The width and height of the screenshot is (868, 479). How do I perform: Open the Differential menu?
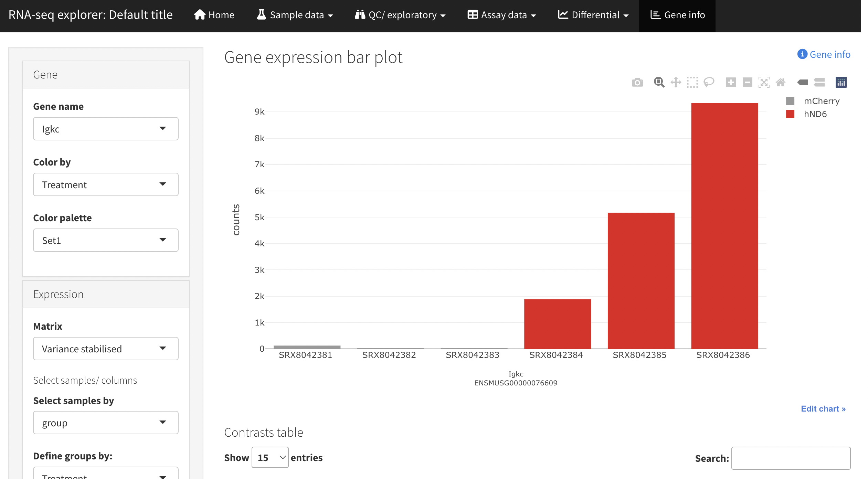click(x=593, y=15)
